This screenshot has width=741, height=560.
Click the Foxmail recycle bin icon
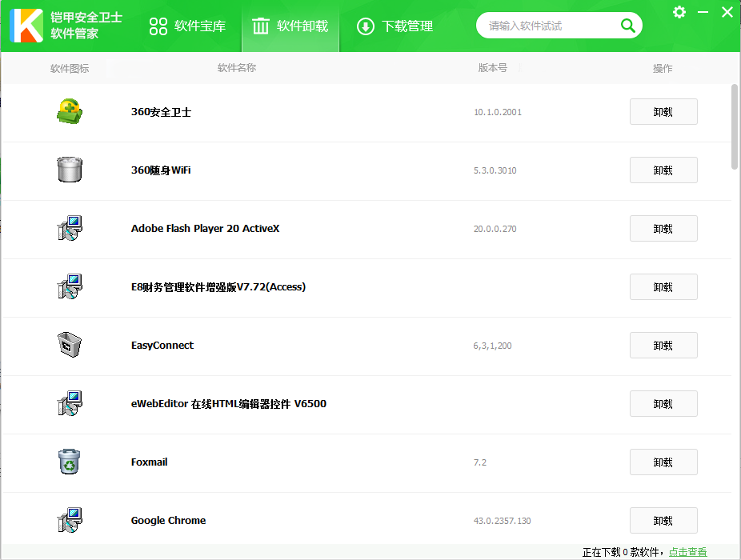pyautogui.click(x=70, y=462)
